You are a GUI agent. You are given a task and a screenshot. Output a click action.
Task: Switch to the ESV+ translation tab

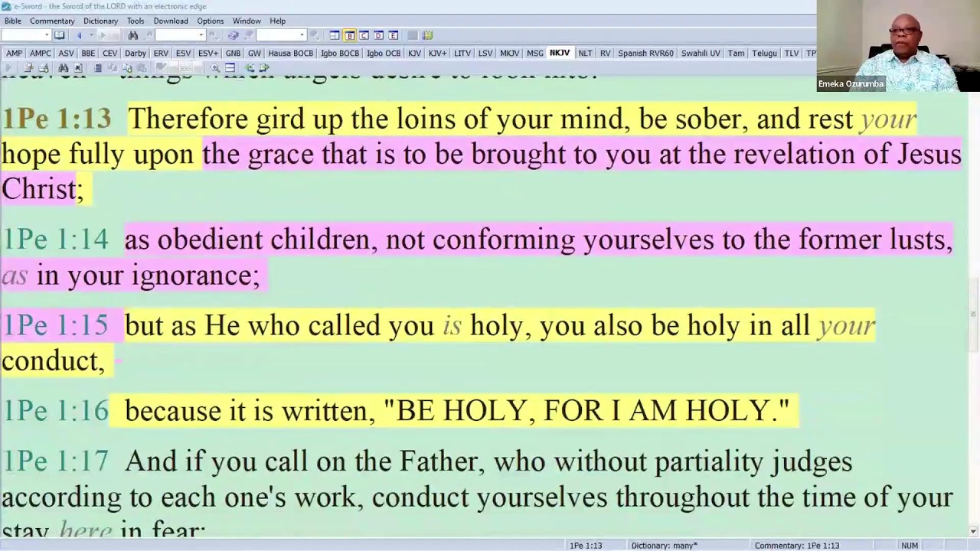(208, 54)
